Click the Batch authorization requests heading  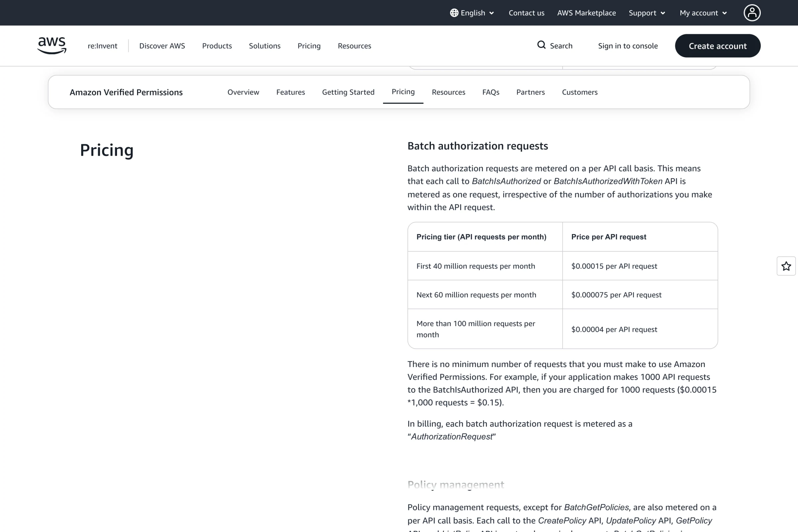(x=477, y=146)
